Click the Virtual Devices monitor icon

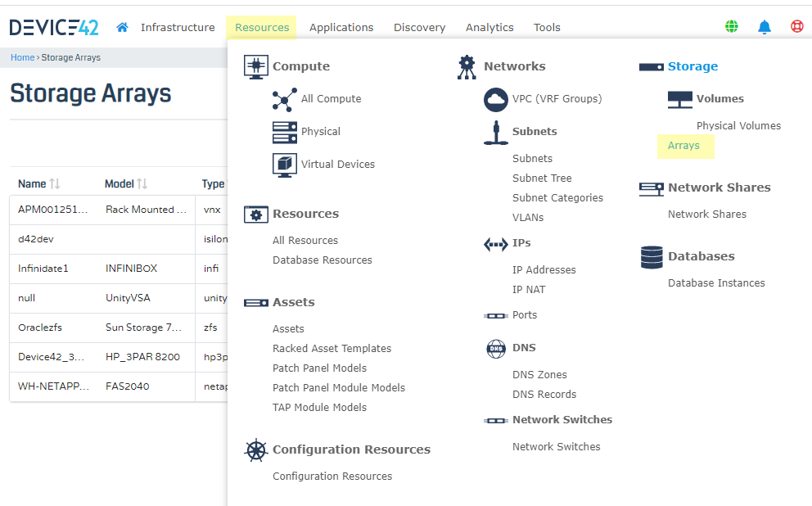[285, 165]
